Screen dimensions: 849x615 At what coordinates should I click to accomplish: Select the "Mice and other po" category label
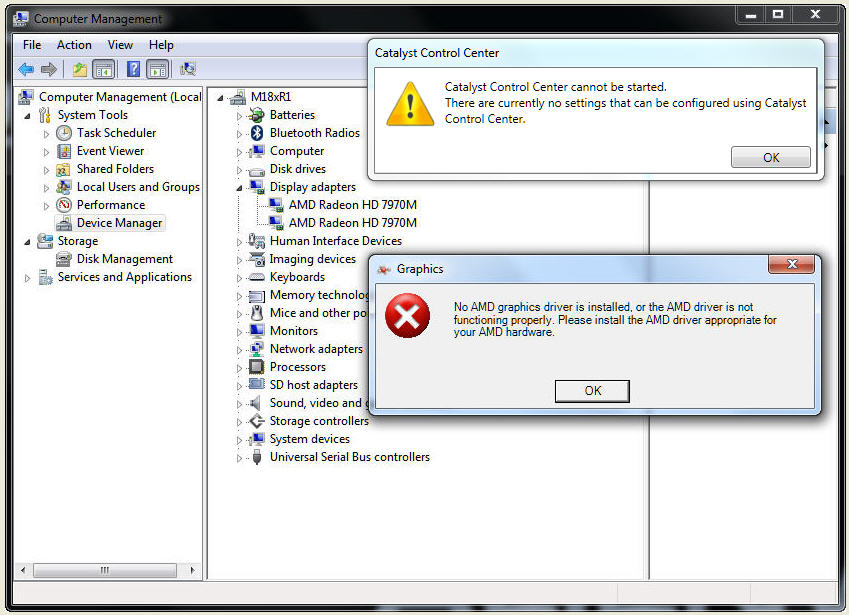[x=318, y=313]
